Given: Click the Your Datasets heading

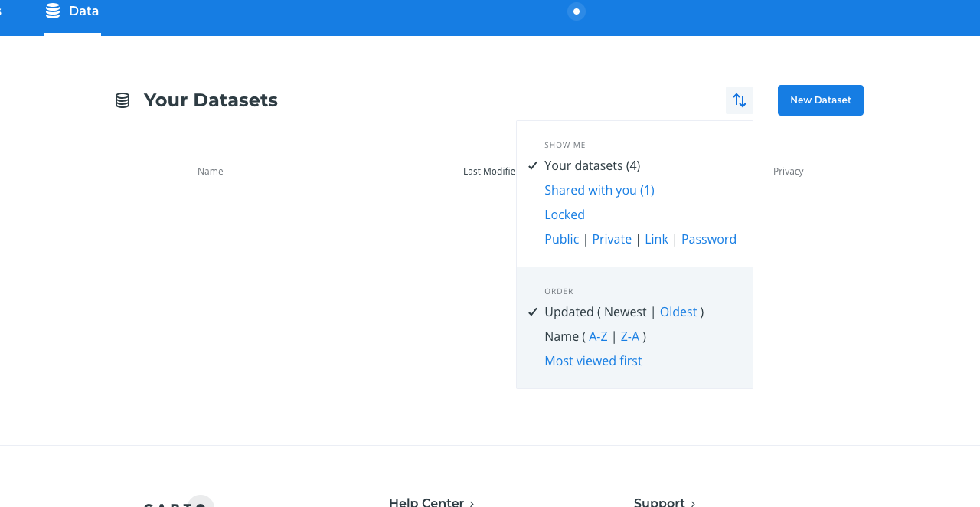Looking at the screenshot, I should (x=211, y=100).
